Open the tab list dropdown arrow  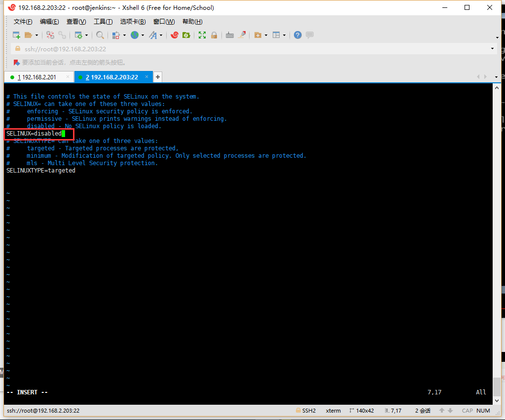496,77
